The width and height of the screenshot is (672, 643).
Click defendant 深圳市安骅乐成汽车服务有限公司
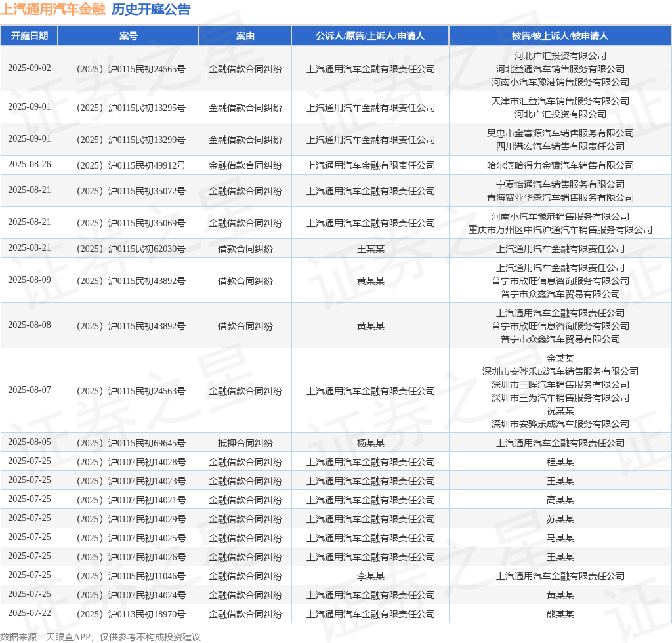(560, 424)
